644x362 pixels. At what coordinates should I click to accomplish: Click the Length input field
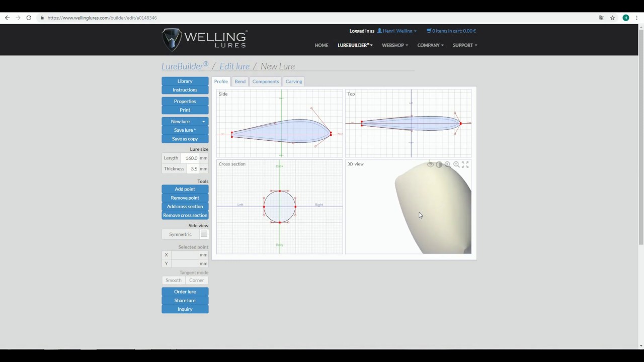(x=190, y=158)
